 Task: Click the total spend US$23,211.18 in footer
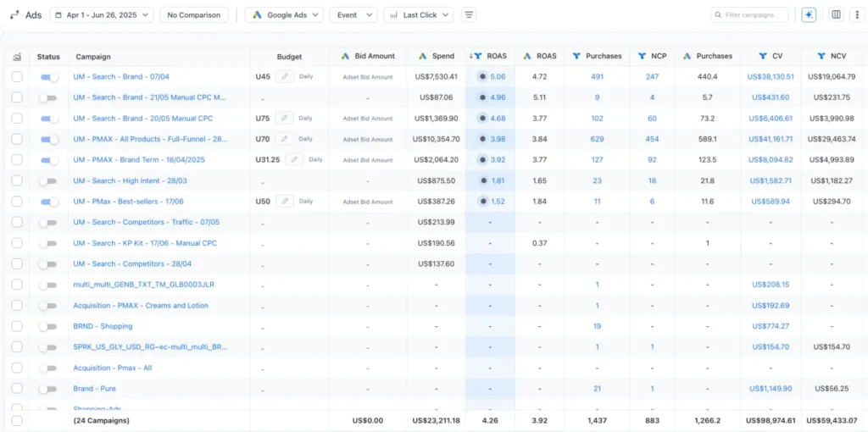[x=437, y=420]
